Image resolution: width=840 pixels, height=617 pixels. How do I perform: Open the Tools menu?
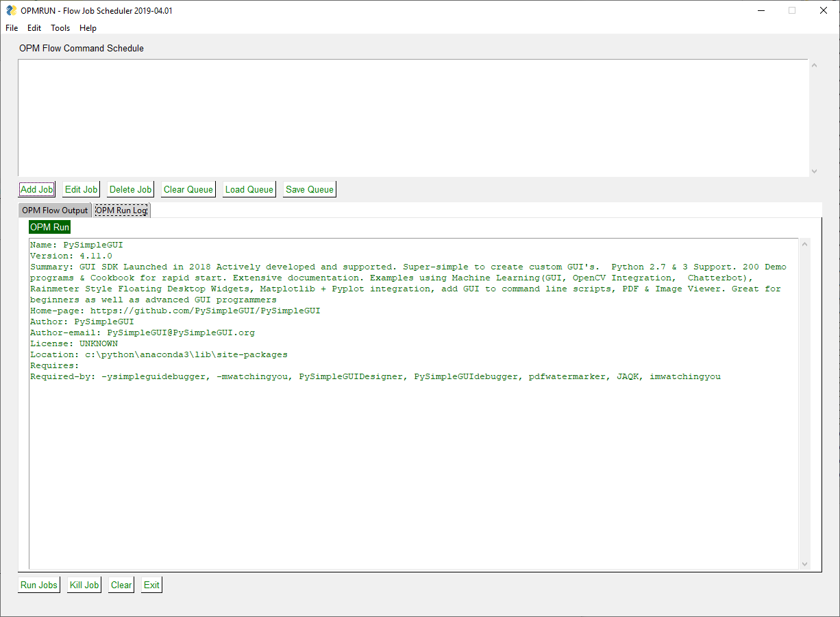60,28
